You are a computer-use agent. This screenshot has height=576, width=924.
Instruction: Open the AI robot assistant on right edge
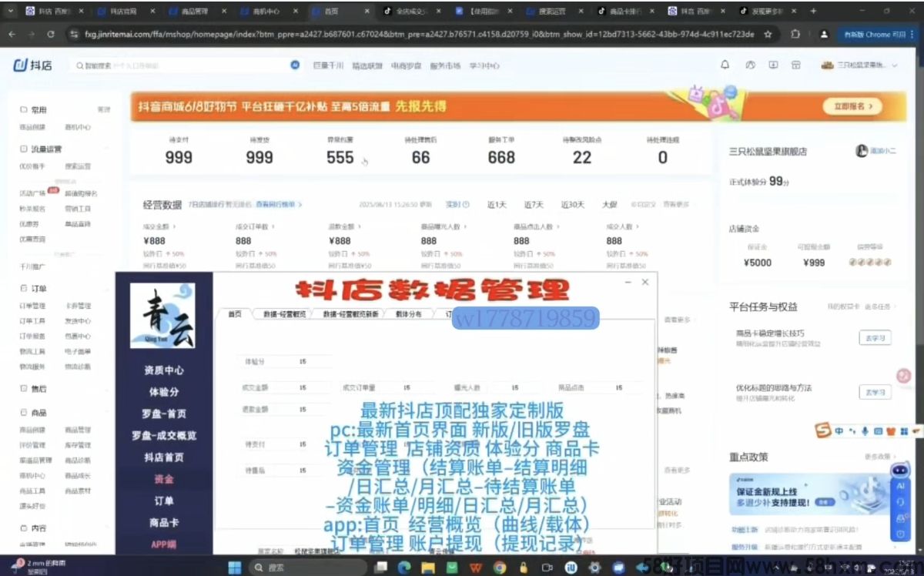pos(899,470)
